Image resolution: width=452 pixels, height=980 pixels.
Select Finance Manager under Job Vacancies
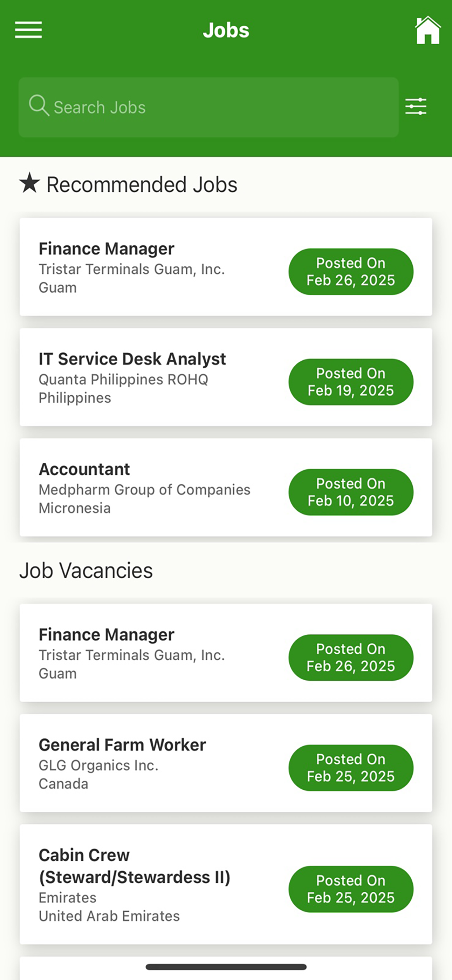tap(226, 653)
